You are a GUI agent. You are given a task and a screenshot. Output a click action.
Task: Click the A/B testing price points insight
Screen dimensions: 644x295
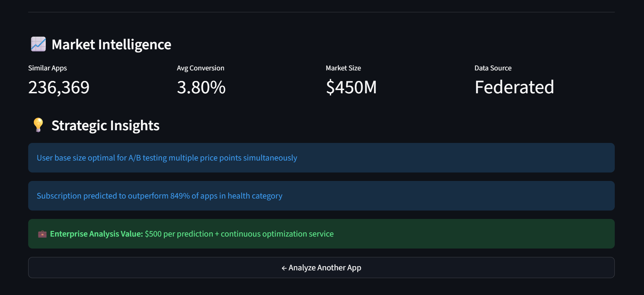(x=167, y=158)
